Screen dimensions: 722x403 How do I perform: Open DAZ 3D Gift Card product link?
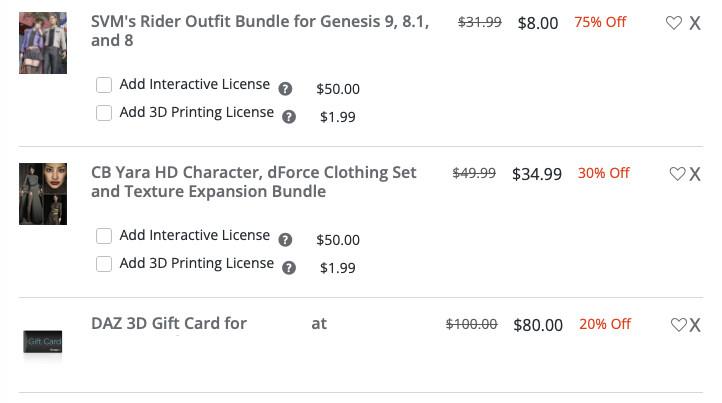pos(168,323)
